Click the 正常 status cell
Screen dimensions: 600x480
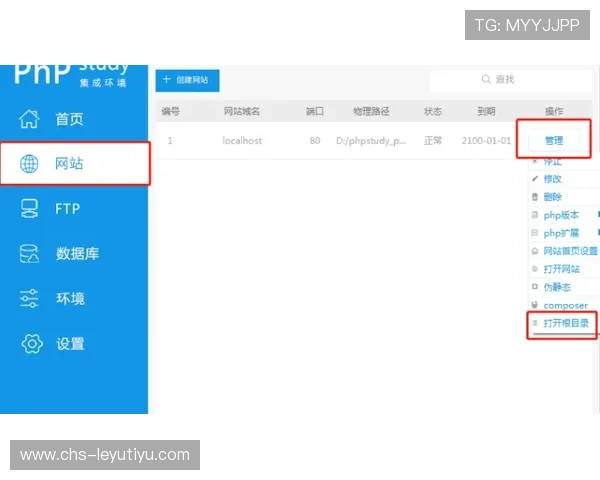[x=433, y=140]
